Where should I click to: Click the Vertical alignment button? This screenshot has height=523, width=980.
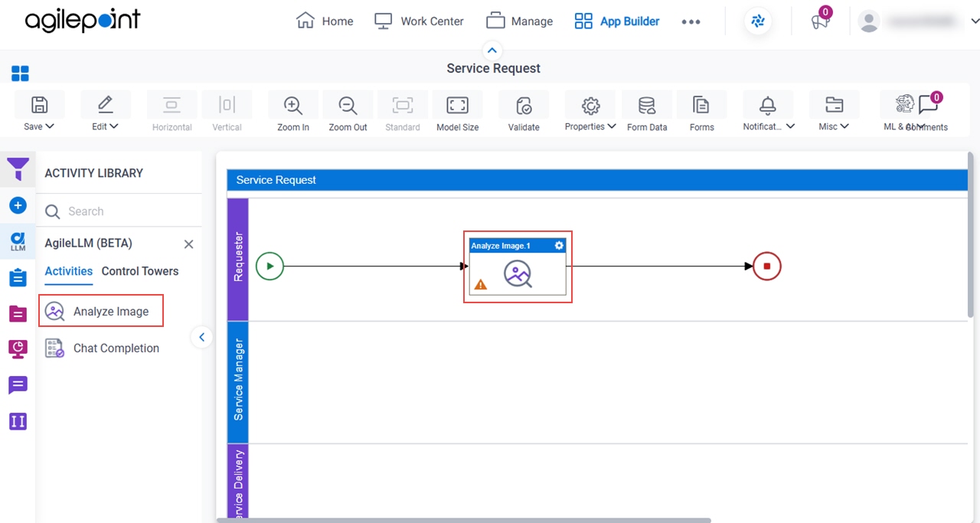pyautogui.click(x=227, y=112)
